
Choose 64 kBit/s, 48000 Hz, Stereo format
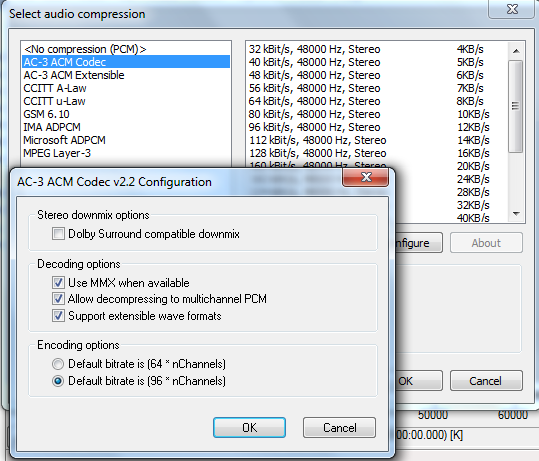pos(377,101)
